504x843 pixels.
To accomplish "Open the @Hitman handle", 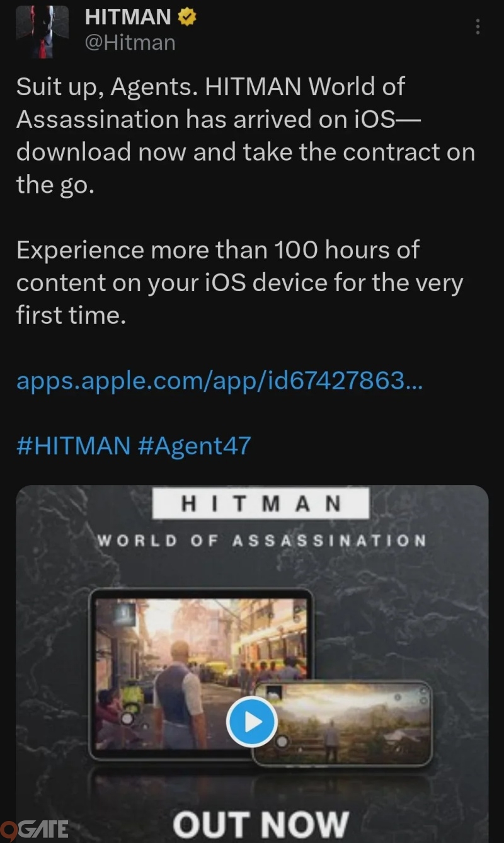I will pyautogui.click(x=130, y=43).
